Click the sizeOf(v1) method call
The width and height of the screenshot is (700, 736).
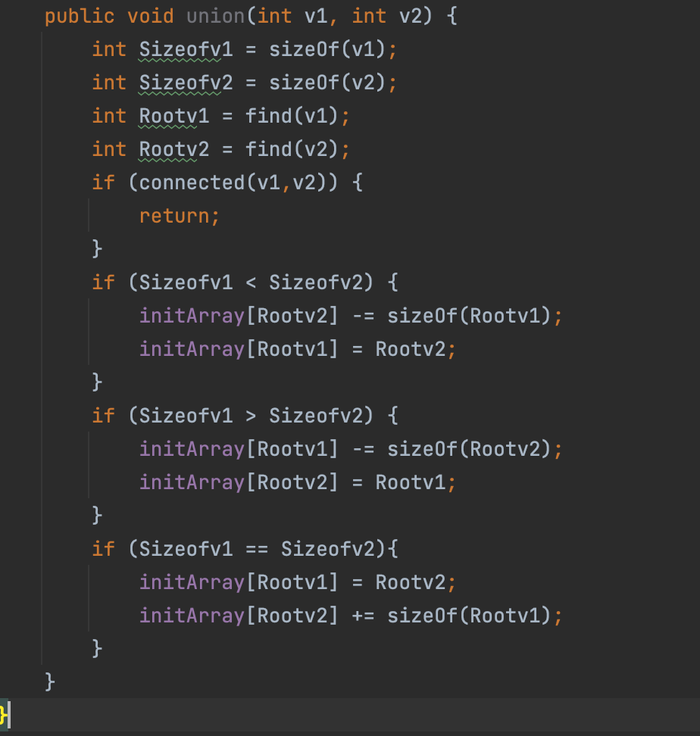click(316, 49)
